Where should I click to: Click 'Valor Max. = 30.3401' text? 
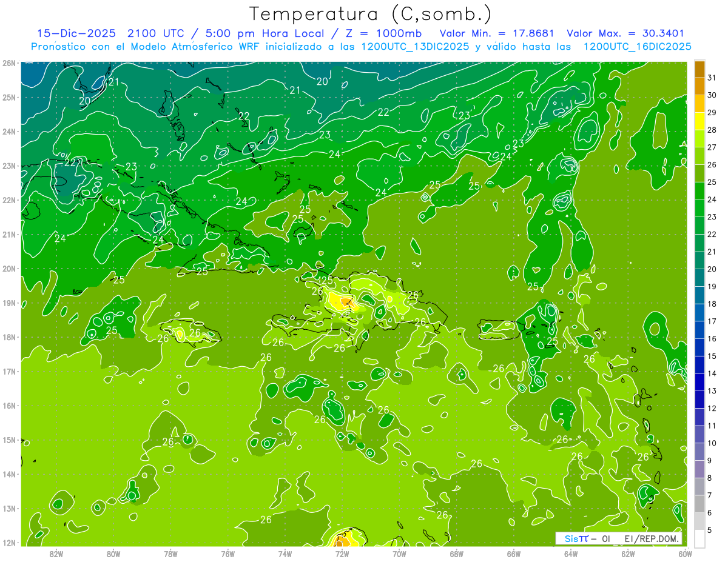625,33
